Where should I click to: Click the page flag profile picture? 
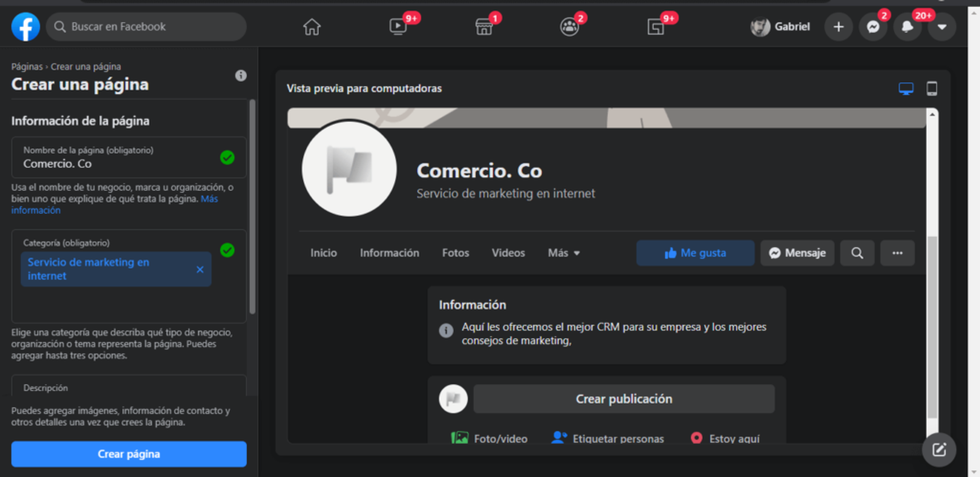pyautogui.click(x=349, y=169)
